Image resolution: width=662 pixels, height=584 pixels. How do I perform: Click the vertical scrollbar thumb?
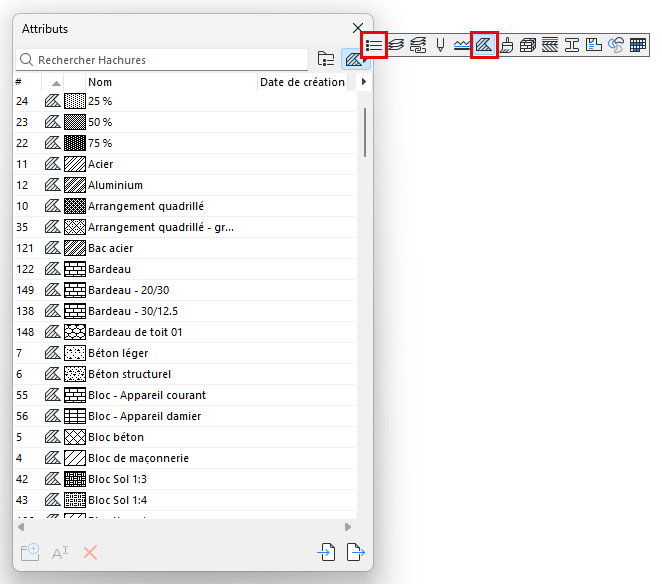tap(364, 132)
